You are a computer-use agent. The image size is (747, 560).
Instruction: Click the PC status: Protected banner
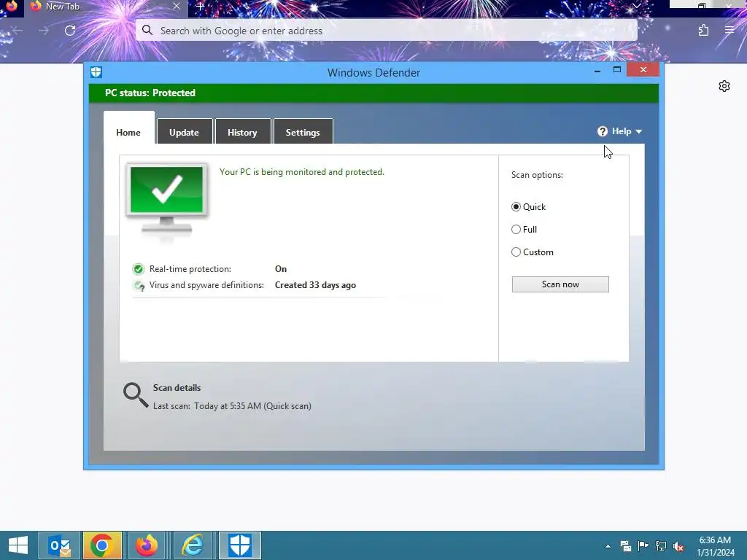(374, 93)
